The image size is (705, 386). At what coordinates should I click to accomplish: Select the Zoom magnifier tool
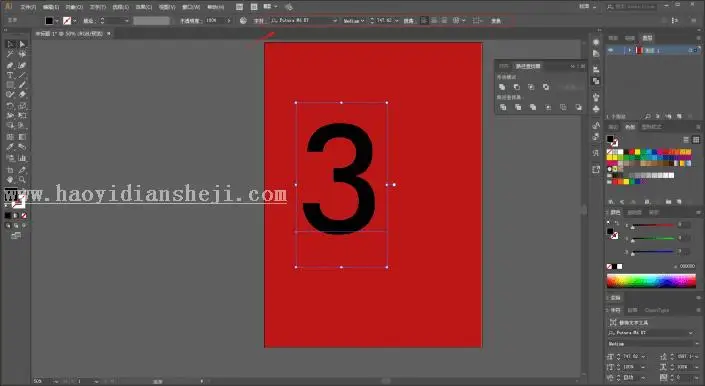tap(22, 180)
